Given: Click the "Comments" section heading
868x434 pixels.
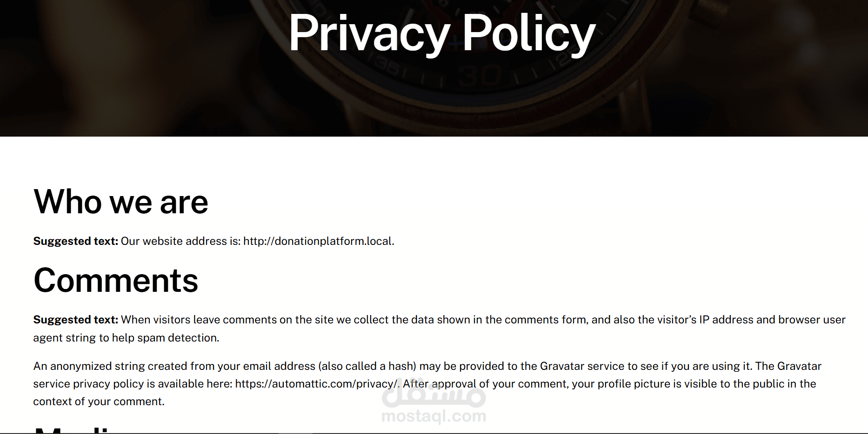Looking at the screenshot, I should click(x=116, y=281).
